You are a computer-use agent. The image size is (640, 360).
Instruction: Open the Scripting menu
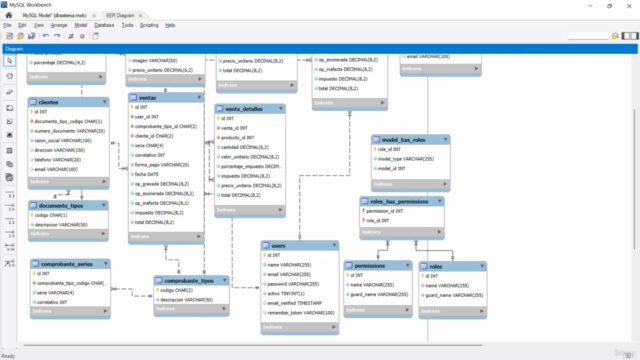149,25
